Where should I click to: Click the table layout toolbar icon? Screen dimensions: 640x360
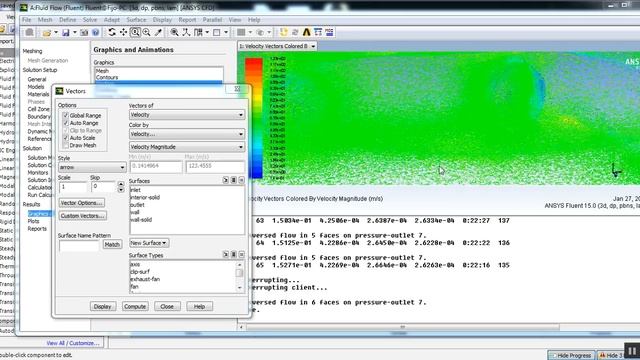(x=318, y=32)
